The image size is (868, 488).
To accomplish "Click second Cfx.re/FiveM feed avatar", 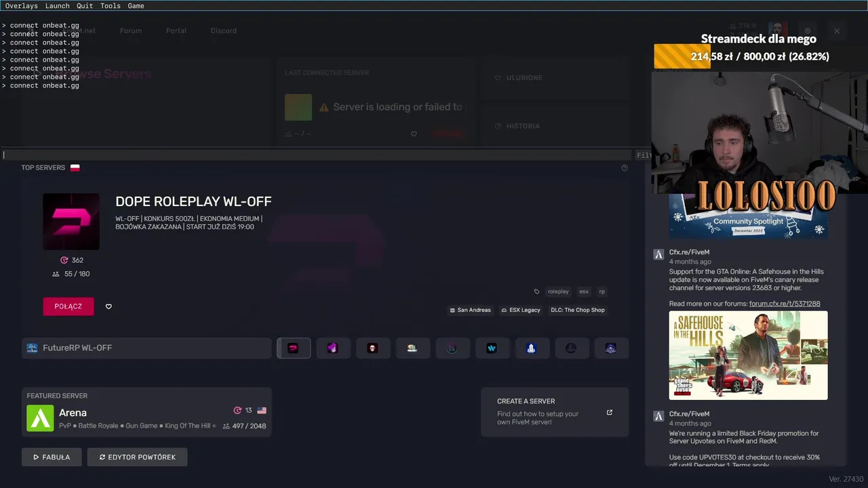I will click(x=658, y=416).
